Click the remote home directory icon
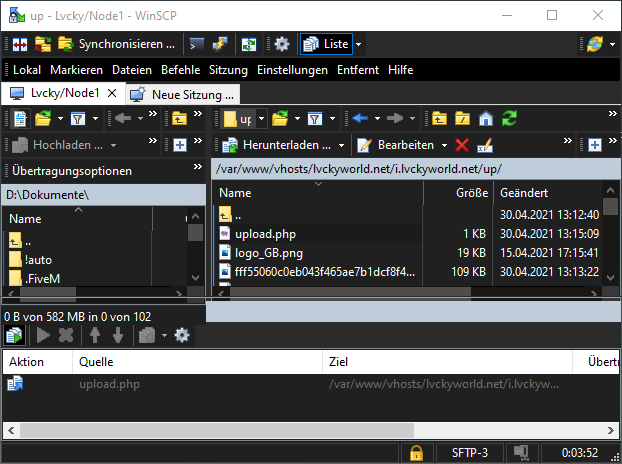Image resolution: width=622 pixels, height=464 pixels. 486,119
